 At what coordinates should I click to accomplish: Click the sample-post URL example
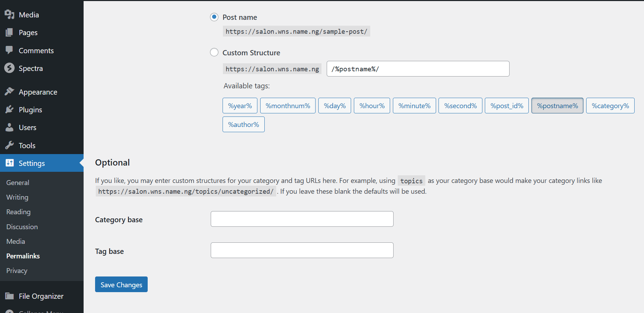(296, 31)
